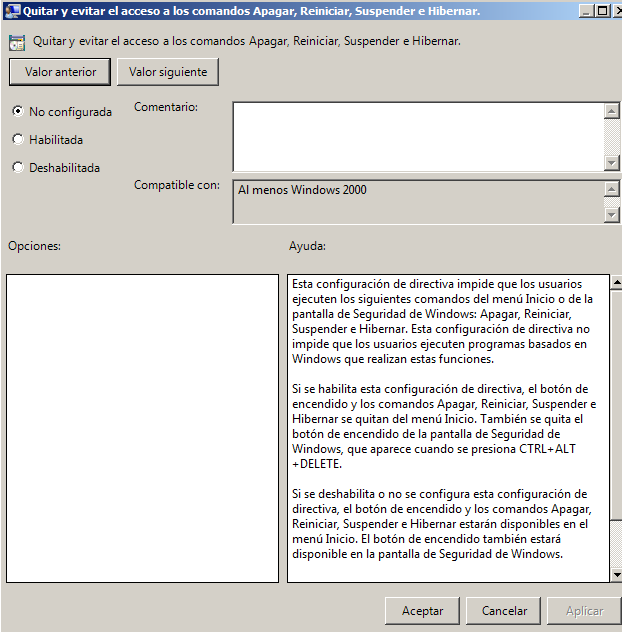Click up arrow of Ayuda scrollbar

pos(616,282)
